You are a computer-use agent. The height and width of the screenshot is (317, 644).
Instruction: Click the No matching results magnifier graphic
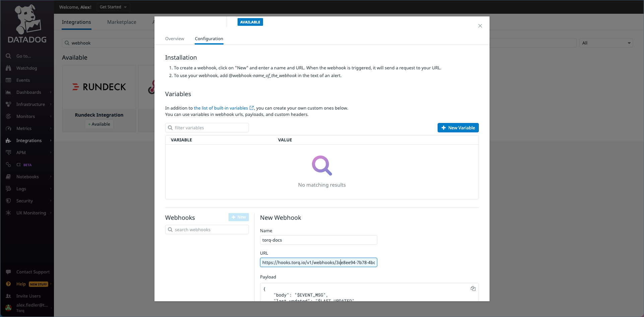click(322, 165)
